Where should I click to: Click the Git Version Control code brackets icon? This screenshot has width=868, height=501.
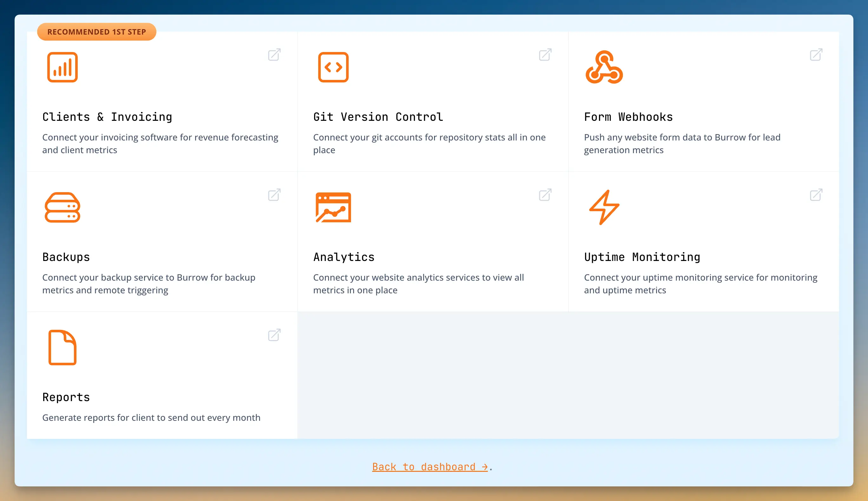pyautogui.click(x=333, y=67)
